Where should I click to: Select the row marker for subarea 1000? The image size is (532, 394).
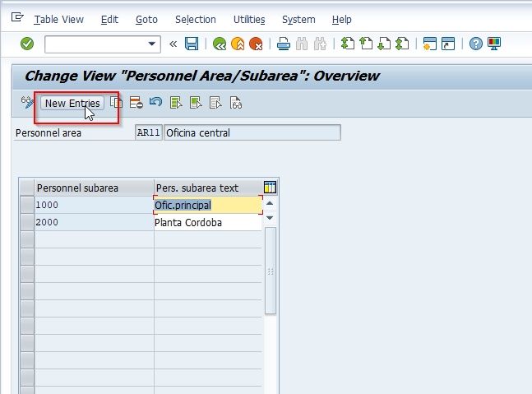(x=27, y=205)
